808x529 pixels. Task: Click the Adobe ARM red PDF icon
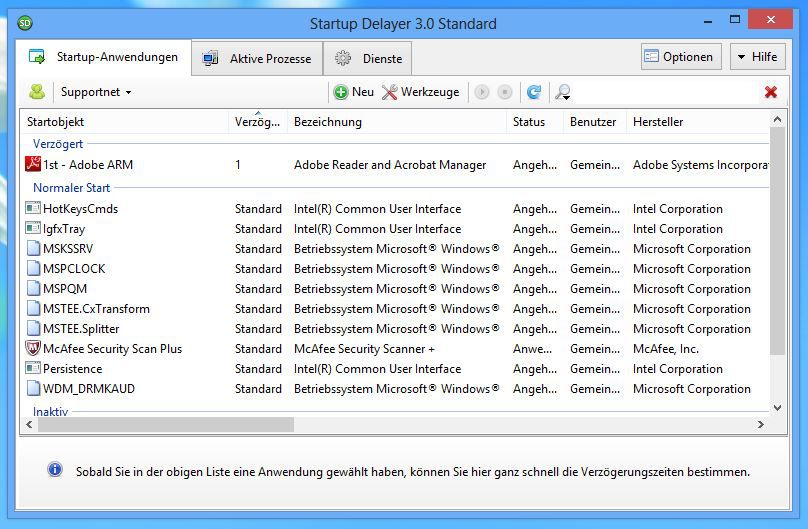(x=33, y=164)
